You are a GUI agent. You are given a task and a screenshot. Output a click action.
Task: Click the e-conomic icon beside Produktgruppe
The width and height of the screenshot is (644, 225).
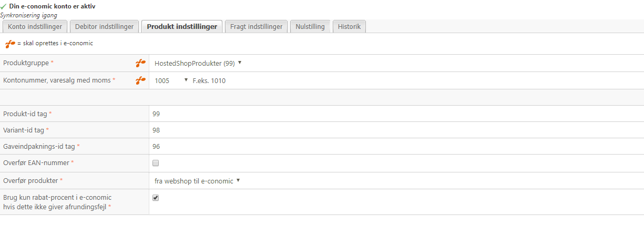(140, 63)
